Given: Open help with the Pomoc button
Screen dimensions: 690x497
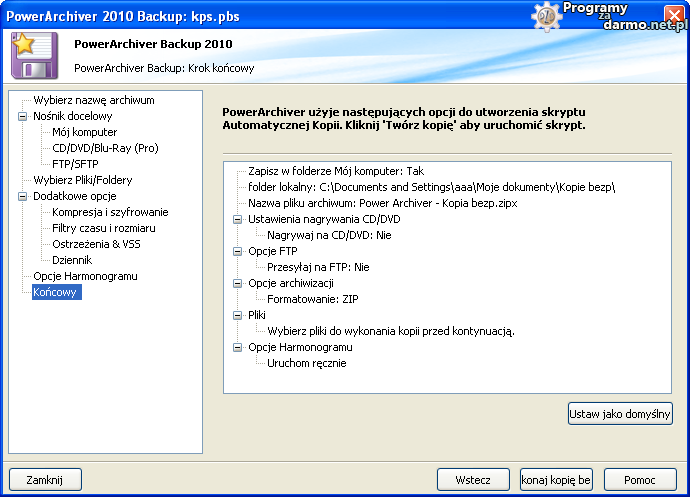Looking at the screenshot, I should [640, 480].
